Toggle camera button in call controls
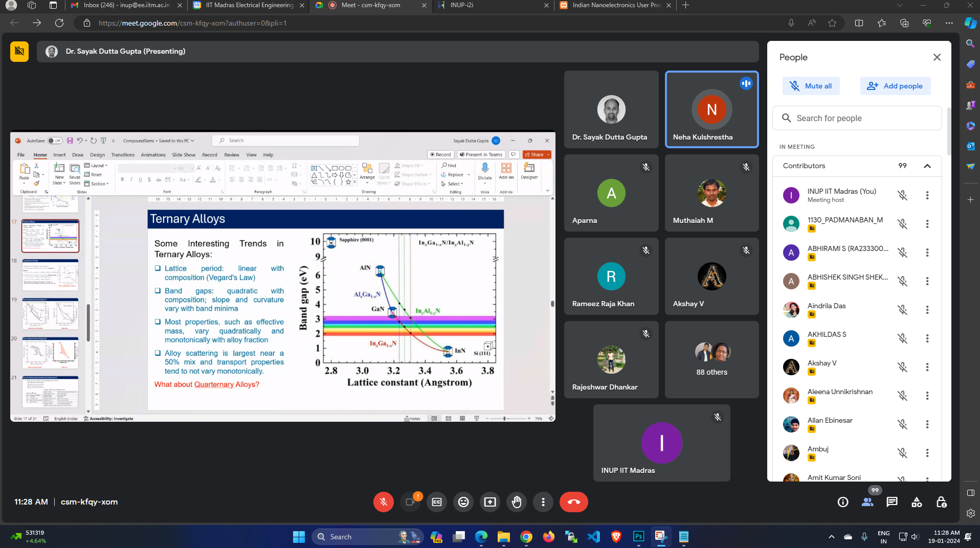 pyautogui.click(x=410, y=502)
